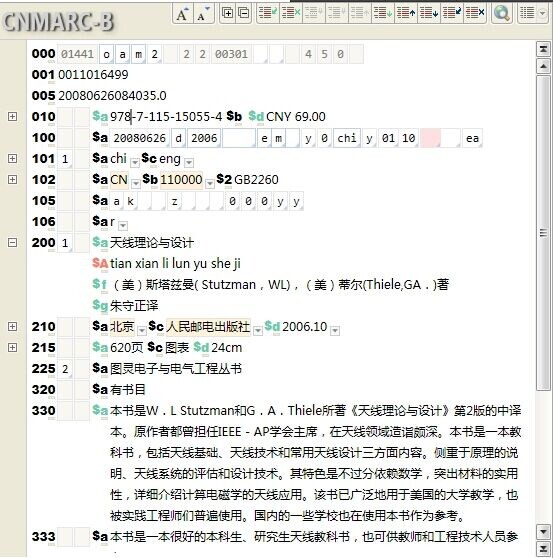The width and height of the screenshot is (553, 558).
Task: Click the collapse all fields minus icon
Action: click(x=244, y=13)
